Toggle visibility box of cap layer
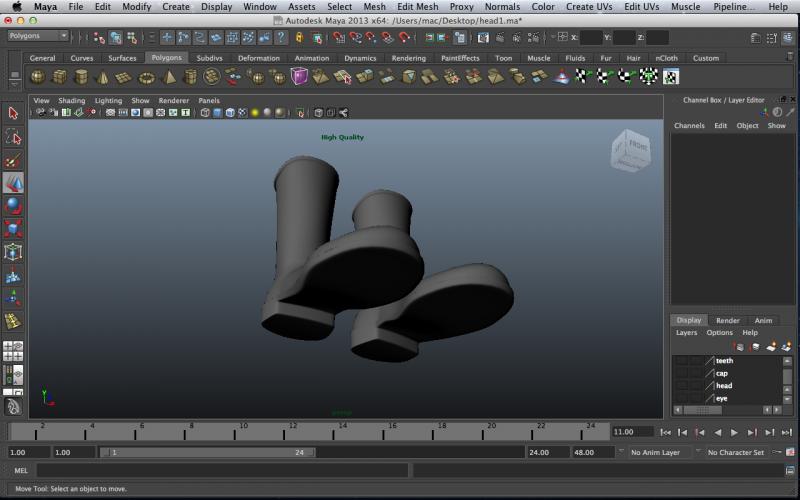This screenshot has width=800, height=500. 681,373
